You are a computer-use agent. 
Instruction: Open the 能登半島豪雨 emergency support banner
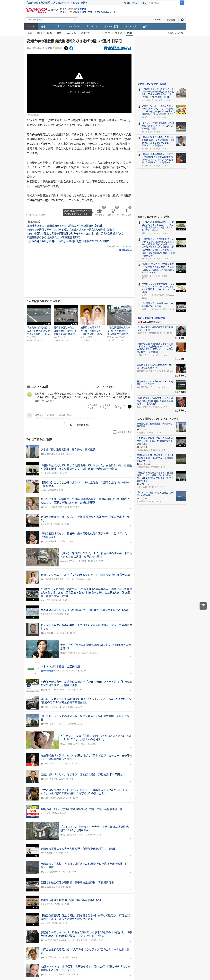pyautogui.click(x=57, y=3)
